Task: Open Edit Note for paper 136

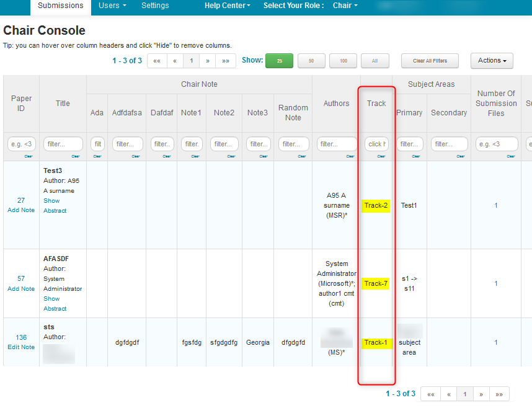Action: tap(21, 347)
